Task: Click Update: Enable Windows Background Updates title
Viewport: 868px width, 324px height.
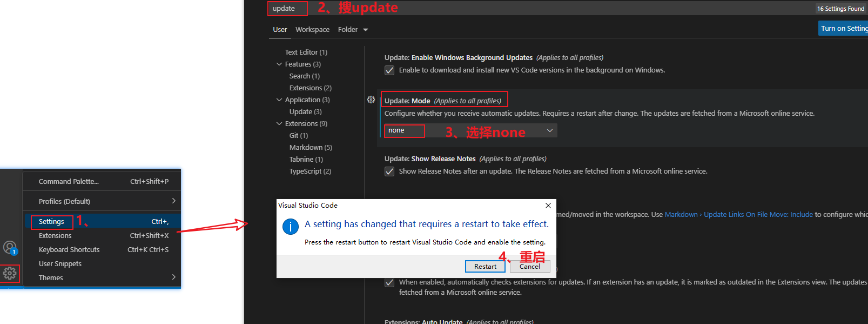Action: point(459,58)
